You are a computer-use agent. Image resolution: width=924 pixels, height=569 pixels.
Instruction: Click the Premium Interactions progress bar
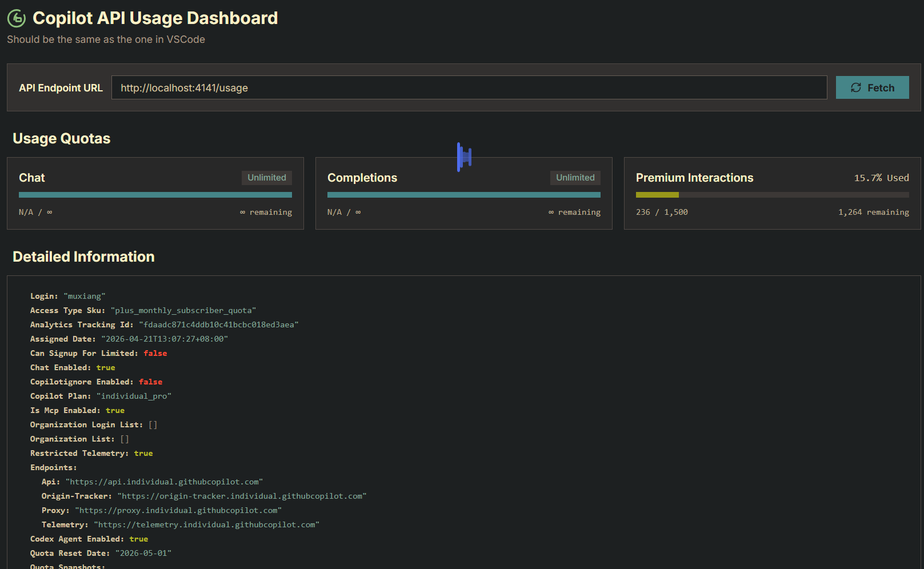pos(772,195)
